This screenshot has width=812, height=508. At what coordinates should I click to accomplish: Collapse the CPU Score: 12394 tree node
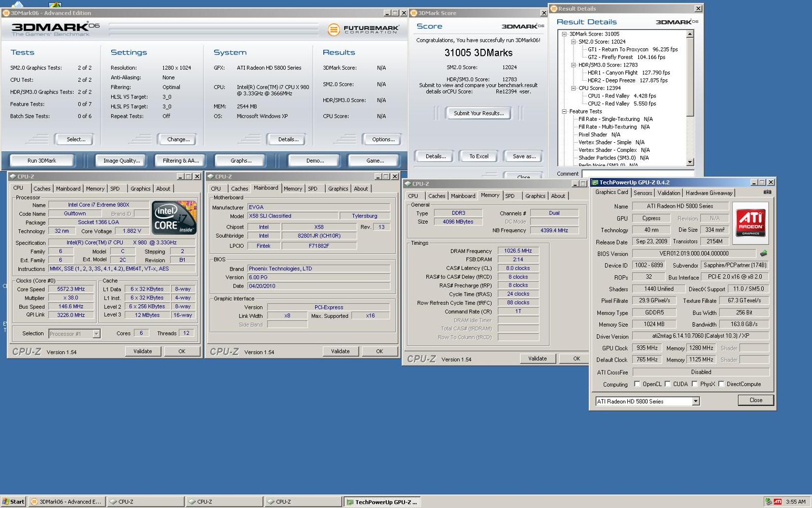[573, 88]
